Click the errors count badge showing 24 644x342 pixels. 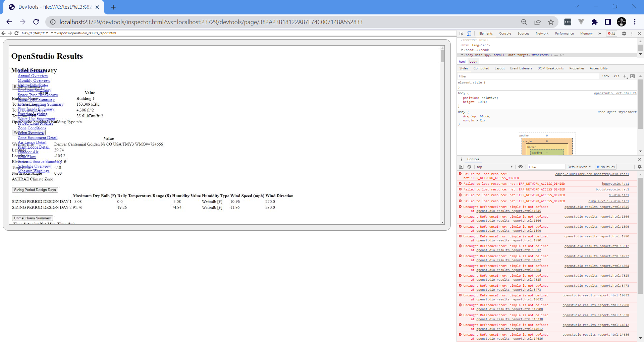pos(612,34)
